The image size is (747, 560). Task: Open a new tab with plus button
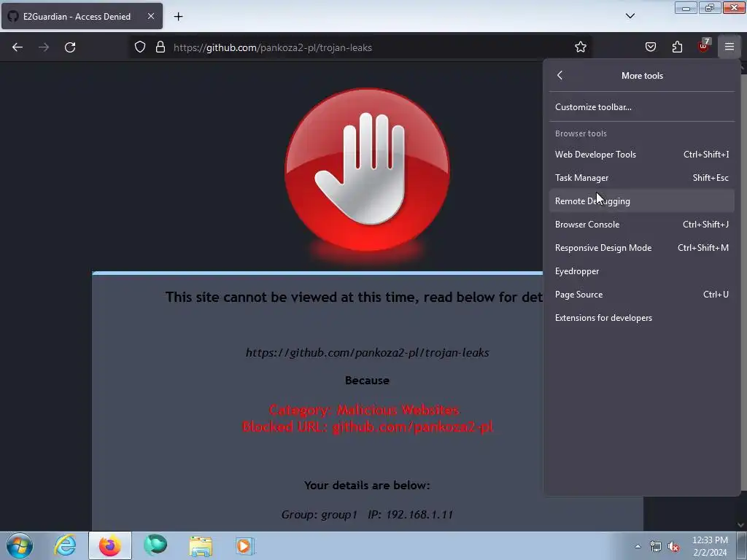coord(178,17)
